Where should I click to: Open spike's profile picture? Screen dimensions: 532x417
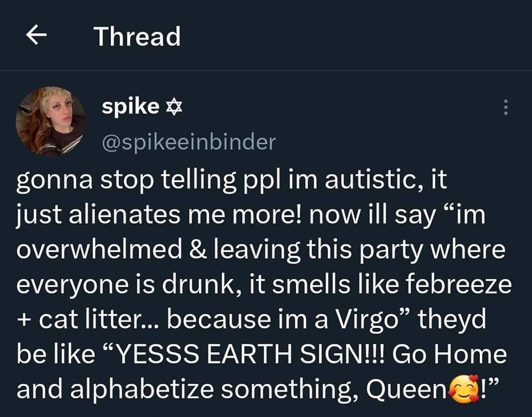50,120
